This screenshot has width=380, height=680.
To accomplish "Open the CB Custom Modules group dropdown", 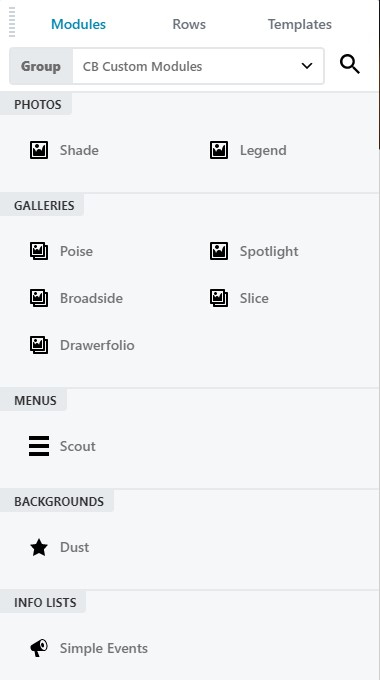I will tap(198, 66).
